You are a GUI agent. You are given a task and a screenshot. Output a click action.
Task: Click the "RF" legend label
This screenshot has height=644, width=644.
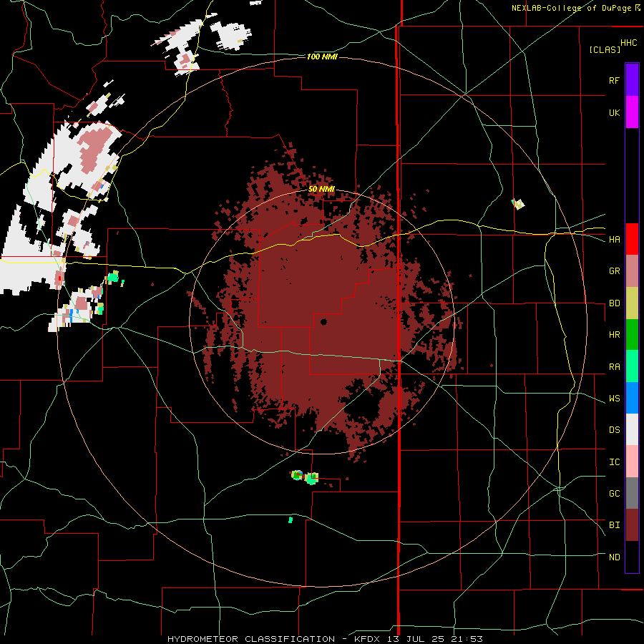pos(614,80)
